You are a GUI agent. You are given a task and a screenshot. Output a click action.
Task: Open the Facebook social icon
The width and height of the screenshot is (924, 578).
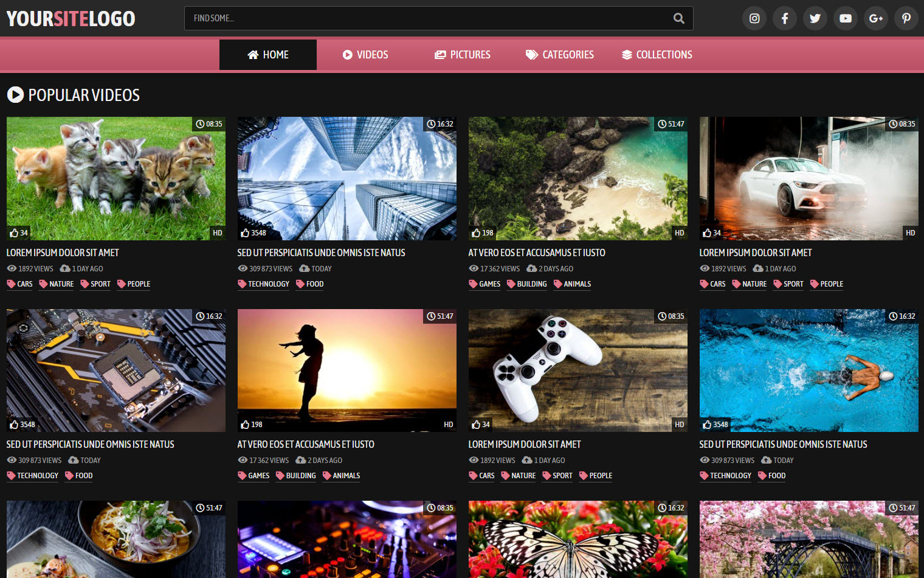785,18
